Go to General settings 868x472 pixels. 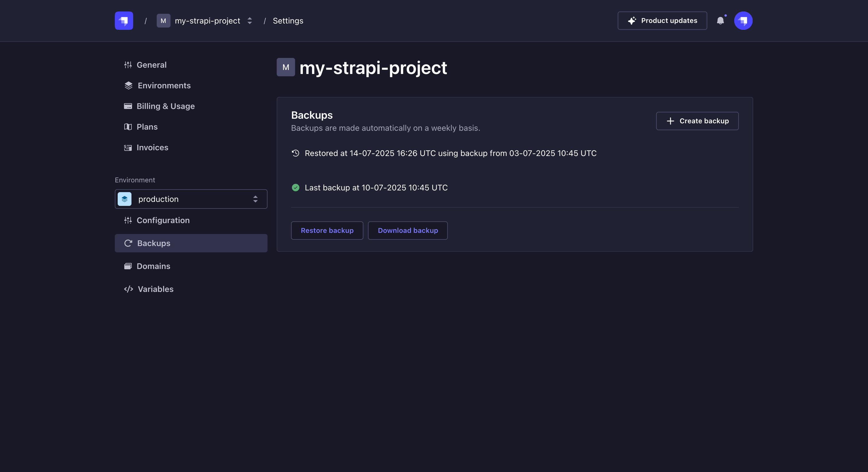151,65
